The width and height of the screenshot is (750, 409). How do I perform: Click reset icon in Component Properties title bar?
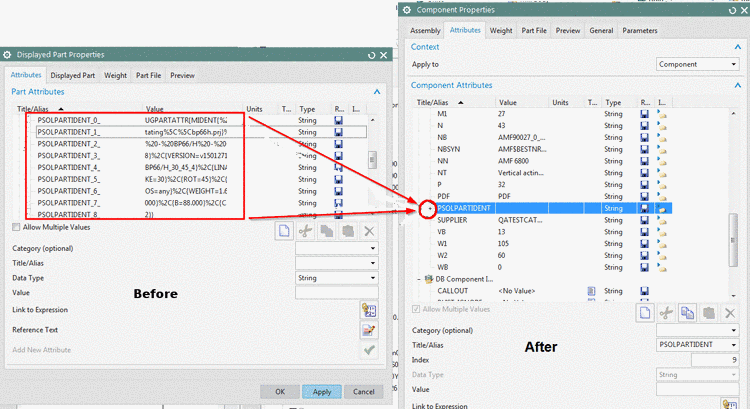tap(732, 10)
